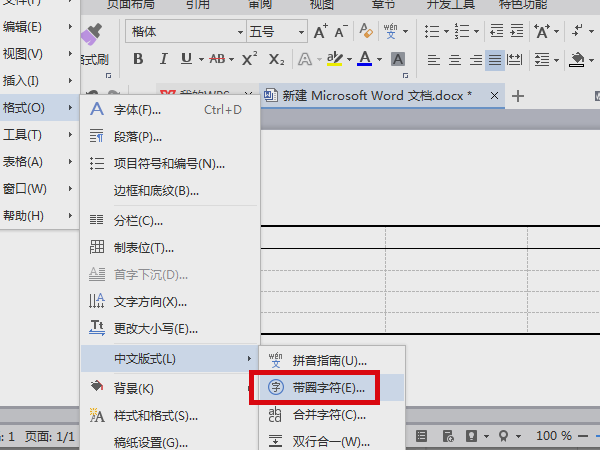The height and width of the screenshot is (450, 600).
Task: Select 带圈字符(E)... submenu item
Action: click(332, 388)
